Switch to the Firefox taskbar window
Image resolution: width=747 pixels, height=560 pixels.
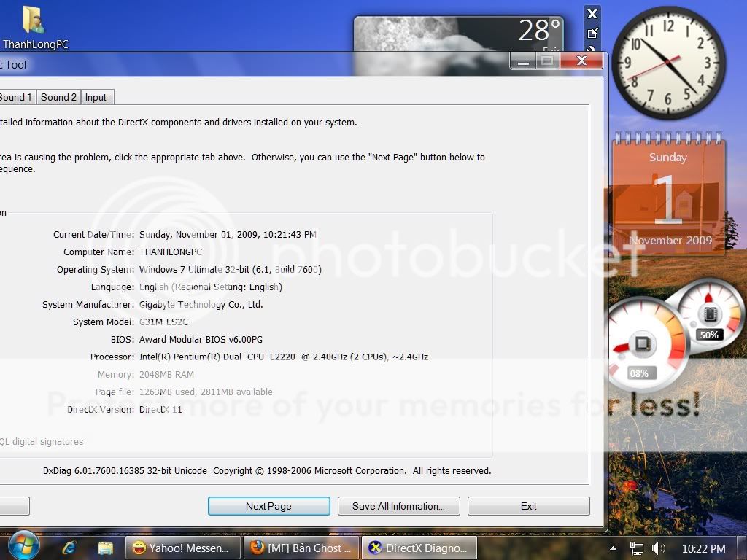301,548
